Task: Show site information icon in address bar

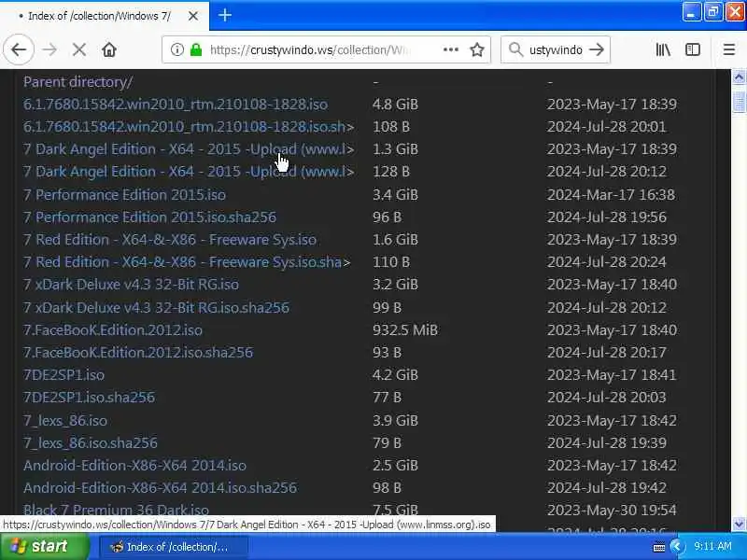Action: [x=176, y=49]
